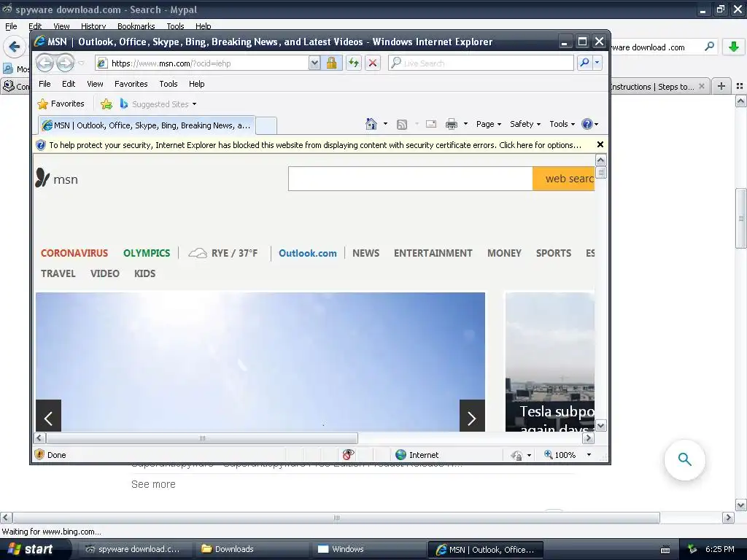Open the zoom level dropdown arrow
Screen dimensions: 747x560
589,455
